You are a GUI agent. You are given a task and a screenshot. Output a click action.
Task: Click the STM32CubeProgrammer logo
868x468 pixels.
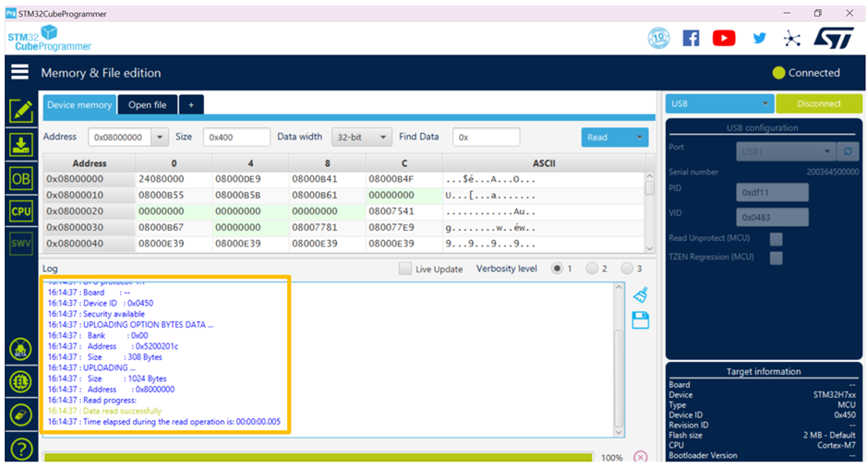pos(49,38)
